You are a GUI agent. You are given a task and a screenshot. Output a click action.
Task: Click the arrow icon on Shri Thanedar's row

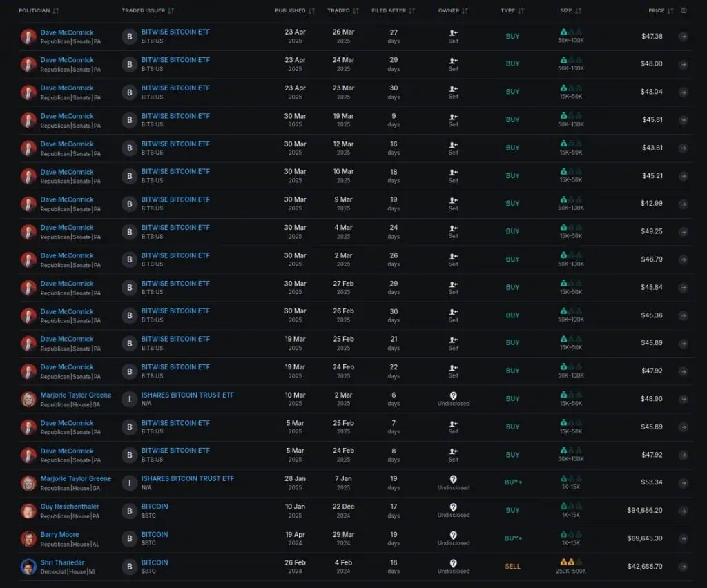tap(683, 567)
